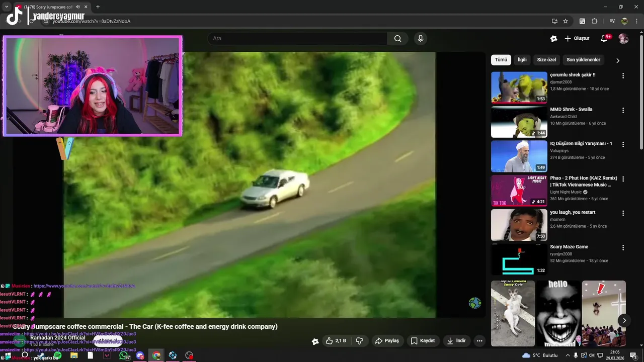Open the Sassy Cats Short thumbnail

pos(513,314)
